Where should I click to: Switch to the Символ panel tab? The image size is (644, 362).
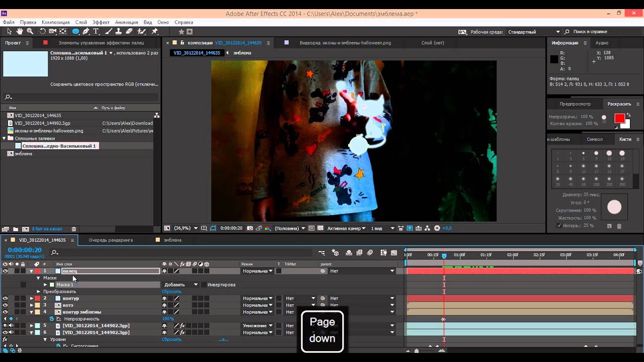595,139
